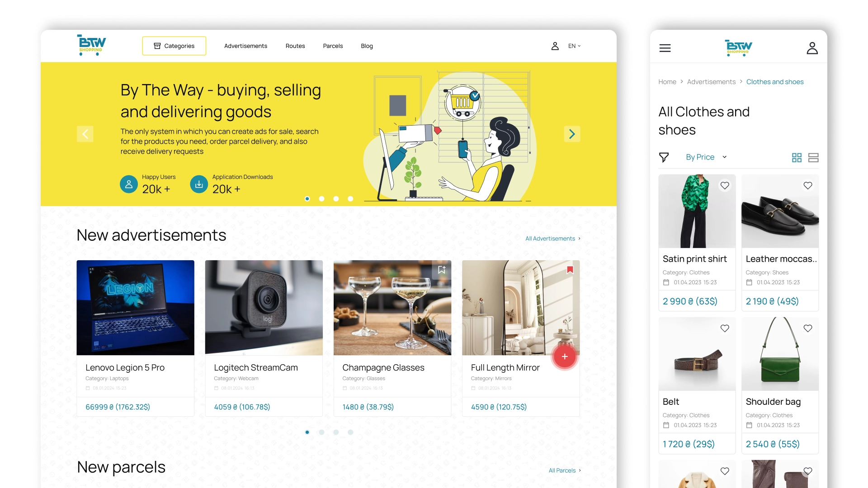Image resolution: width=868 pixels, height=488 pixels.
Task: Open the All Parcels link
Action: (564, 470)
